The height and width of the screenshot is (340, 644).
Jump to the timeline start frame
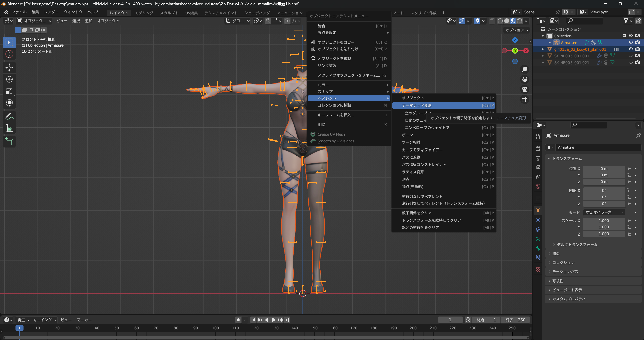[253, 320]
